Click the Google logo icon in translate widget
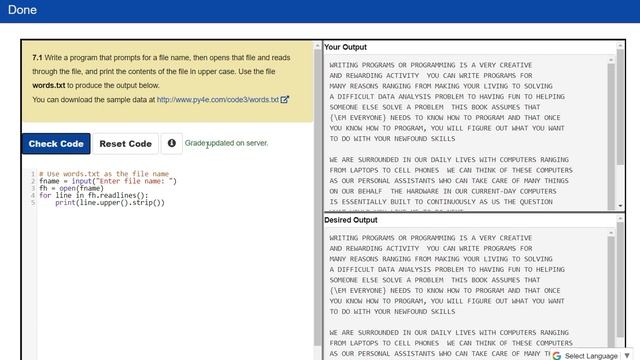Viewport: 640px width, 360px height. pos(557,356)
